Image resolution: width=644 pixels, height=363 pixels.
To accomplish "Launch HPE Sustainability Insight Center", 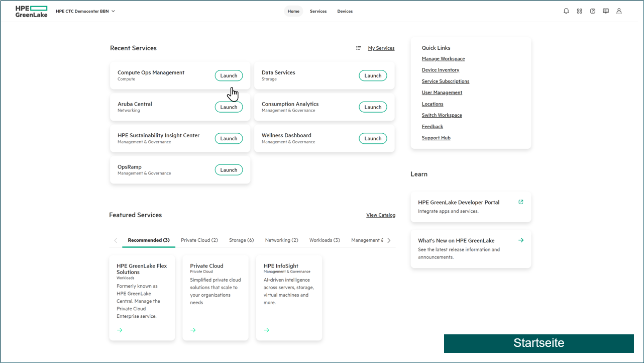I will pyautogui.click(x=229, y=139).
